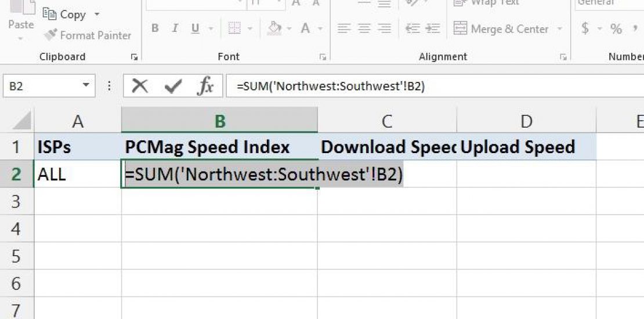This screenshot has width=644, height=319.
Task: Toggle underline formatting
Action: [x=195, y=28]
